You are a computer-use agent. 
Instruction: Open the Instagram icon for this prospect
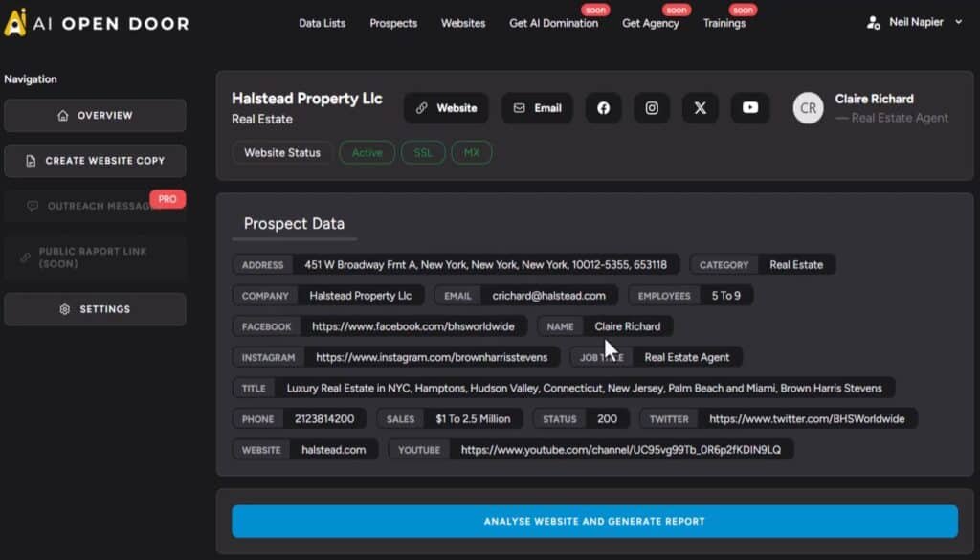coord(652,108)
